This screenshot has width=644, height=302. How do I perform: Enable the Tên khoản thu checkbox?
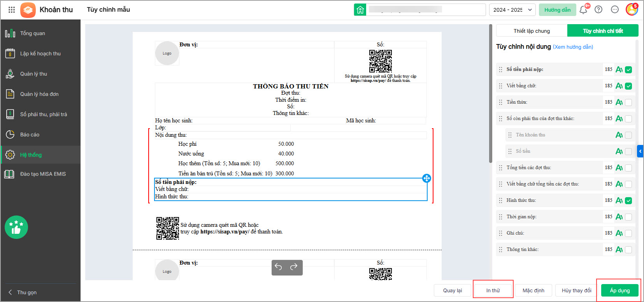coord(628,135)
